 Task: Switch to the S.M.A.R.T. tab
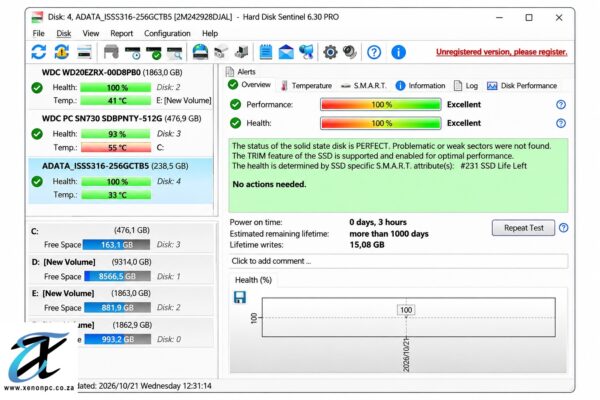click(x=364, y=86)
